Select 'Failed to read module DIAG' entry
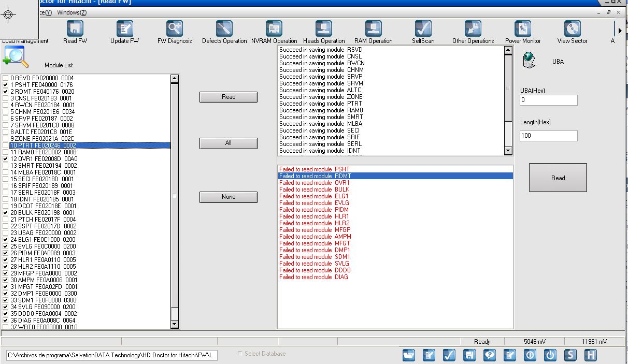The height and width of the screenshot is (364, 628). [x=395, y=277]
